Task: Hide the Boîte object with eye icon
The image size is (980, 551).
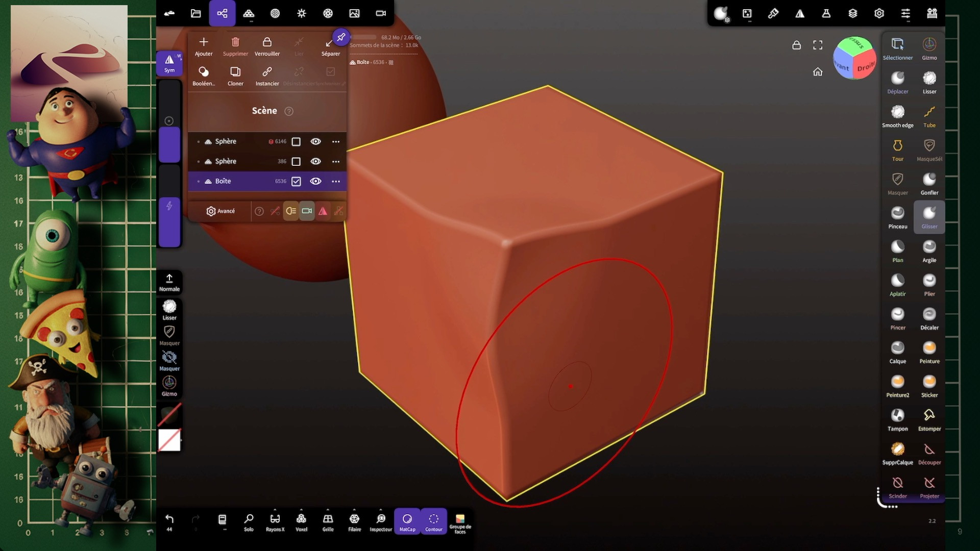Action: click(315, 181)
